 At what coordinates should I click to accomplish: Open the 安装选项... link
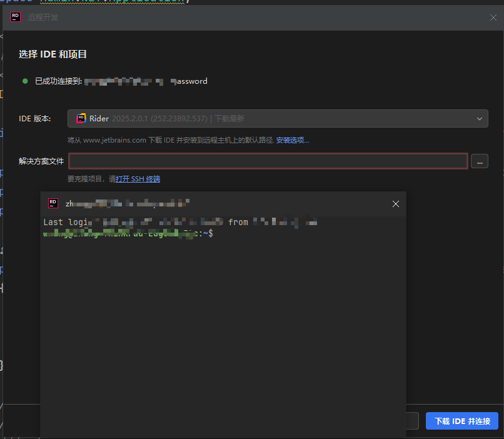point(292,140)
